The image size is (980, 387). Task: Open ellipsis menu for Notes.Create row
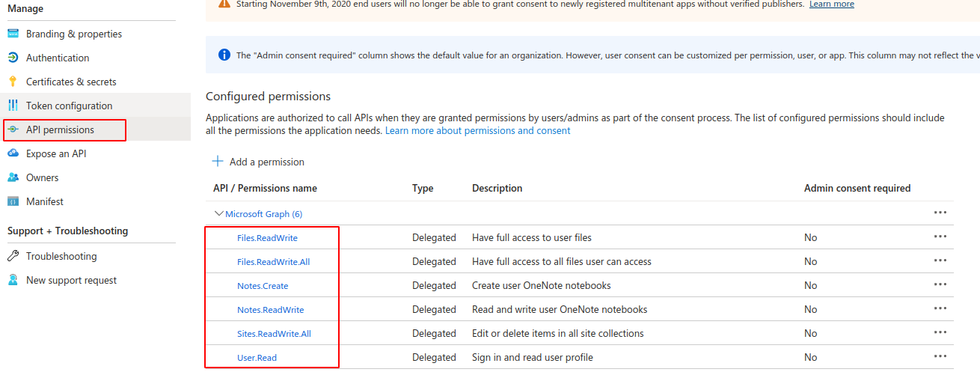pyautogui.click(x=940, y=285)
